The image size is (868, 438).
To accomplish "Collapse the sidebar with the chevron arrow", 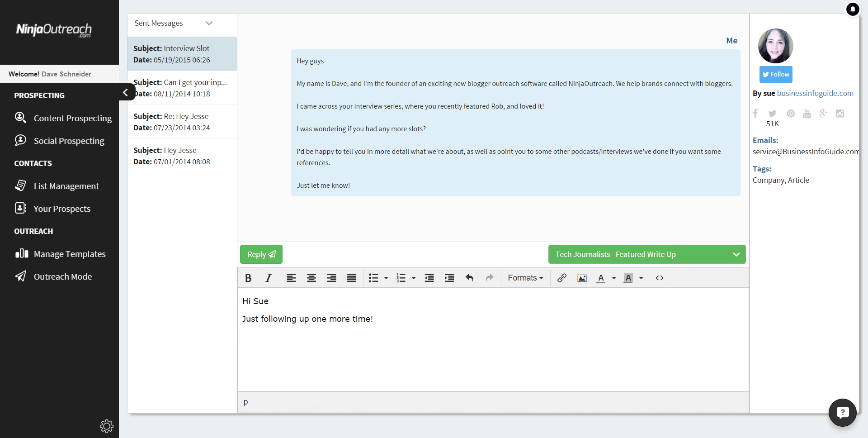I will click(125, 92).
